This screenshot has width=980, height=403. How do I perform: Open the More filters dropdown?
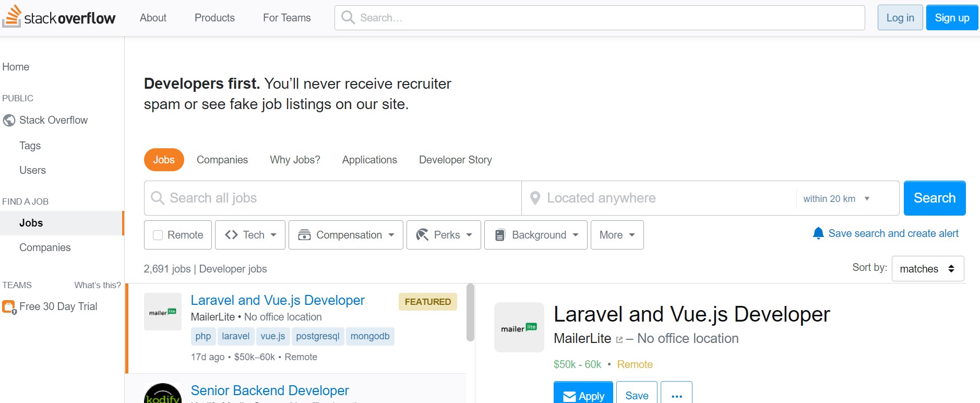click(617, 235)
